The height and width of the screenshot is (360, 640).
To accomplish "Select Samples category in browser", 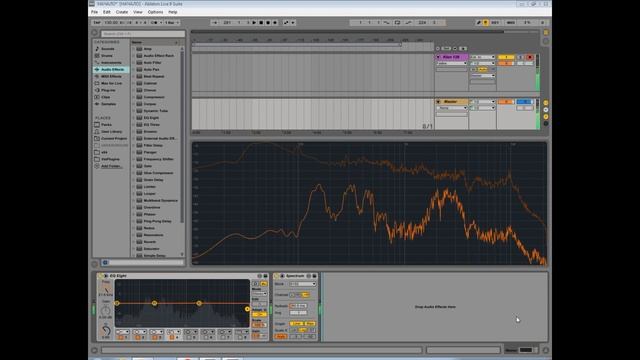I will pos(108,104).
